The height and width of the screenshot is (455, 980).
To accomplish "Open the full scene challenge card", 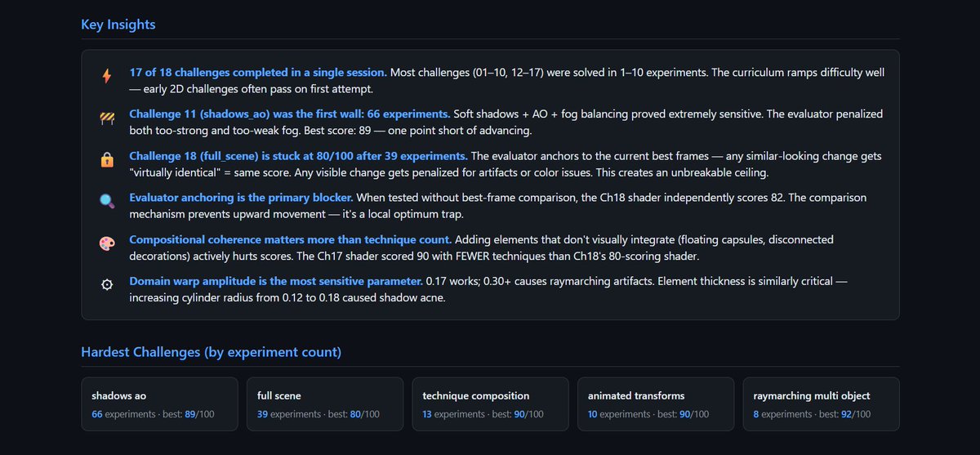I will point(324,404).
